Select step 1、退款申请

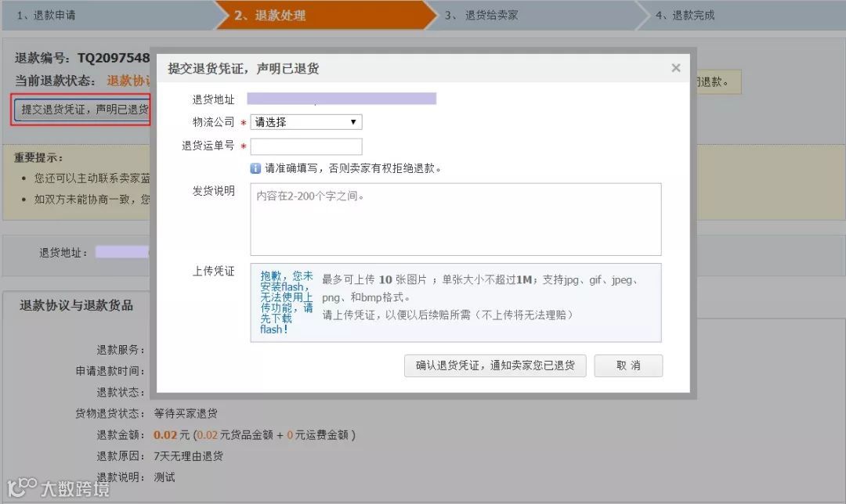[46, 15]
